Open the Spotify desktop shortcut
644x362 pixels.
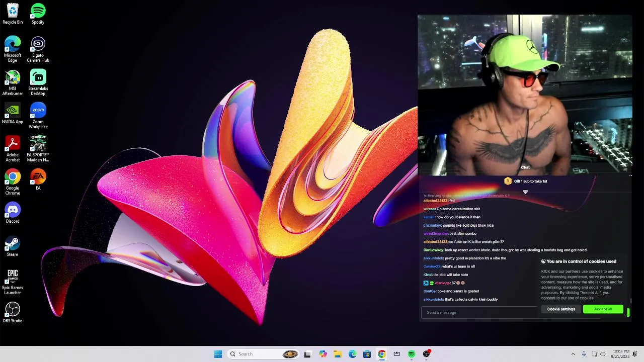[38, 14]
